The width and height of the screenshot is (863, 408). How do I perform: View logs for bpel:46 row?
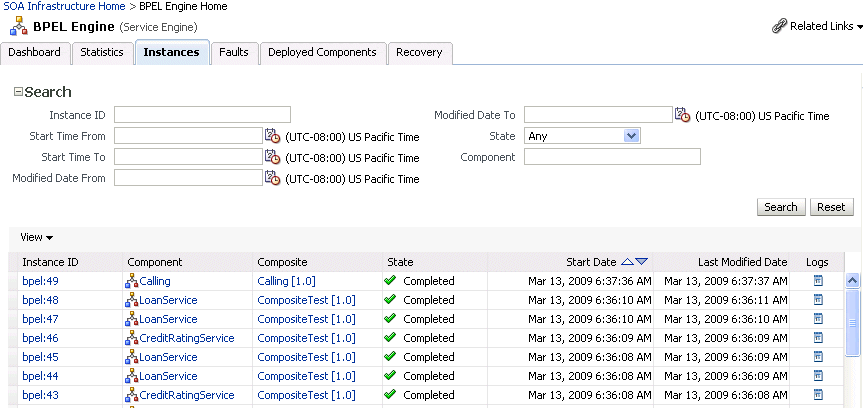pyautogui.click(x=818, y=338)
